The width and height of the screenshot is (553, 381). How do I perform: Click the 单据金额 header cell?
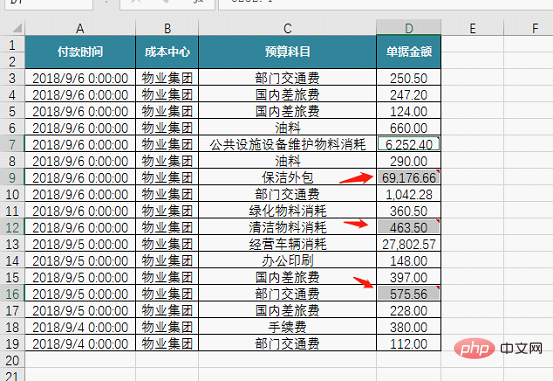click(x=409, y=52)
